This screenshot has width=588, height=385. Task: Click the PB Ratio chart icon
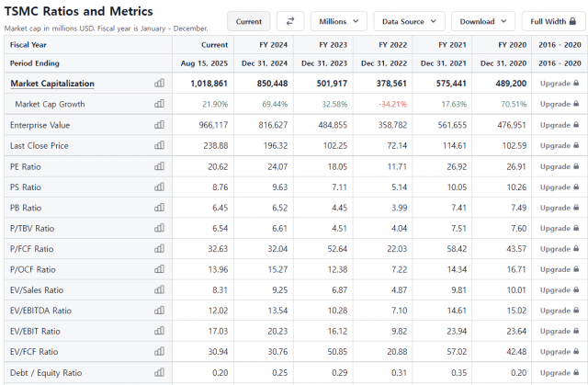159,208
